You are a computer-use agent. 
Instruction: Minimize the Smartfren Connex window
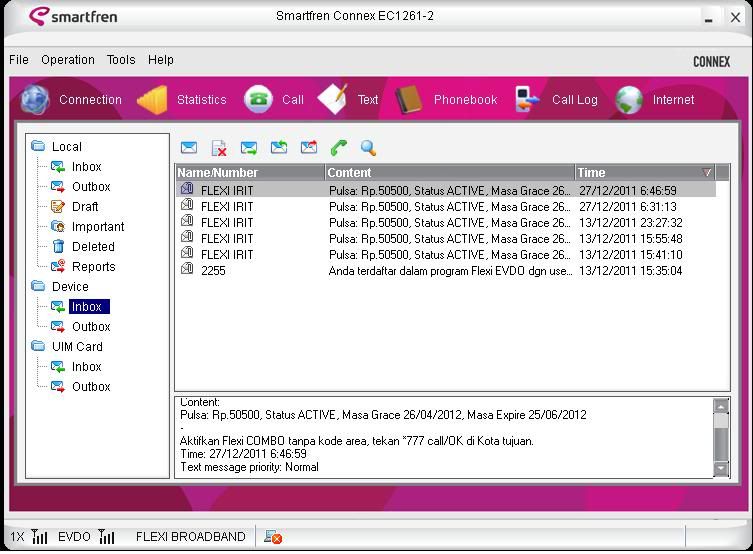click(x=708, y=19)
